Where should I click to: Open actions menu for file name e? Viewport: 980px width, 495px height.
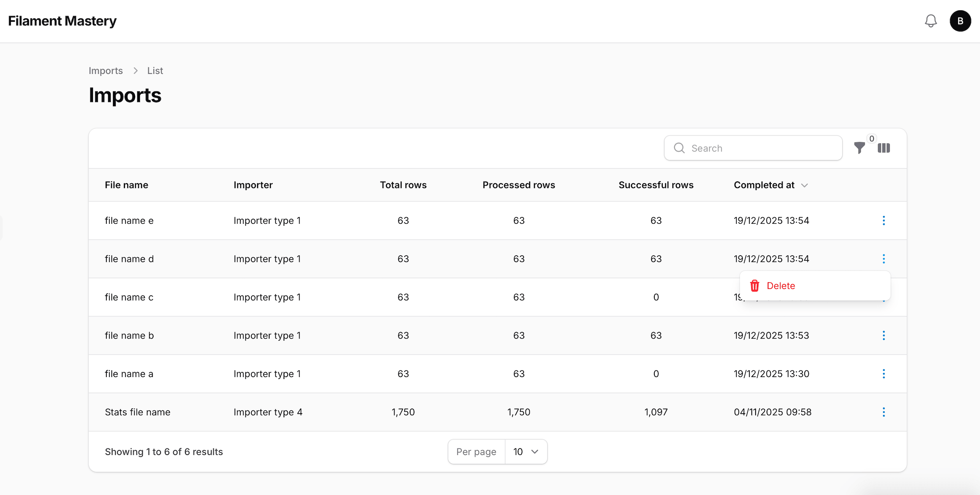[x=883, y=221]
